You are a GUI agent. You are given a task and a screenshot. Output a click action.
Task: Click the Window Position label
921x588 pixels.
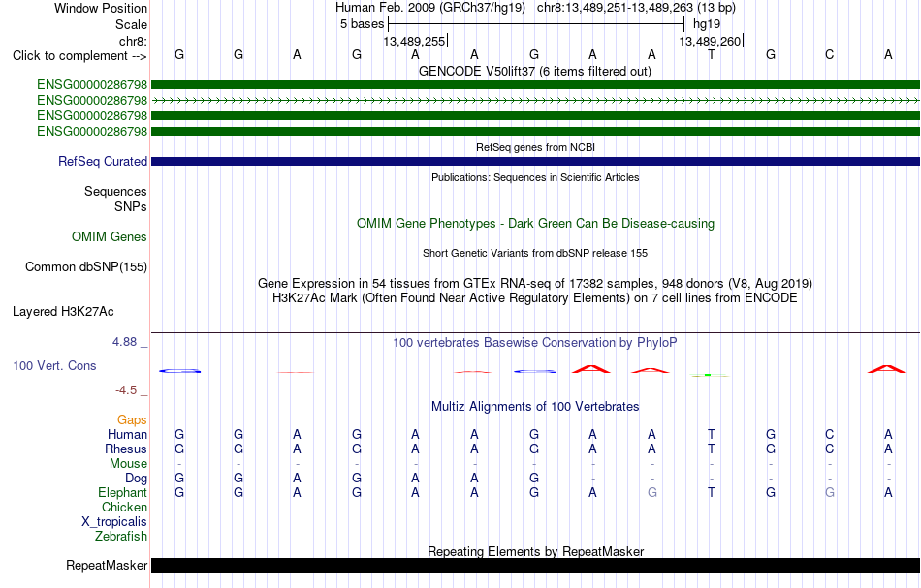pyautogui.click(x=101, y=8)
